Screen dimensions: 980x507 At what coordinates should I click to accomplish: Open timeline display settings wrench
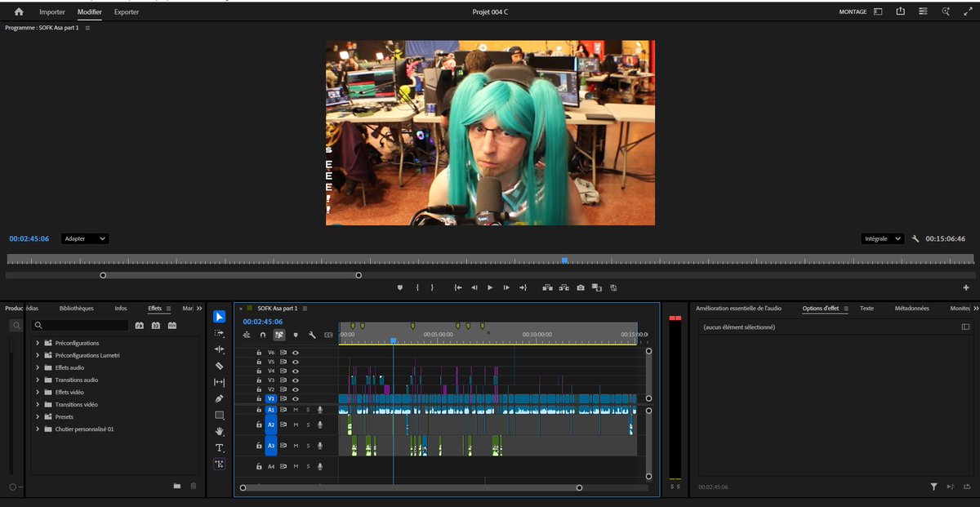[312, 335]
